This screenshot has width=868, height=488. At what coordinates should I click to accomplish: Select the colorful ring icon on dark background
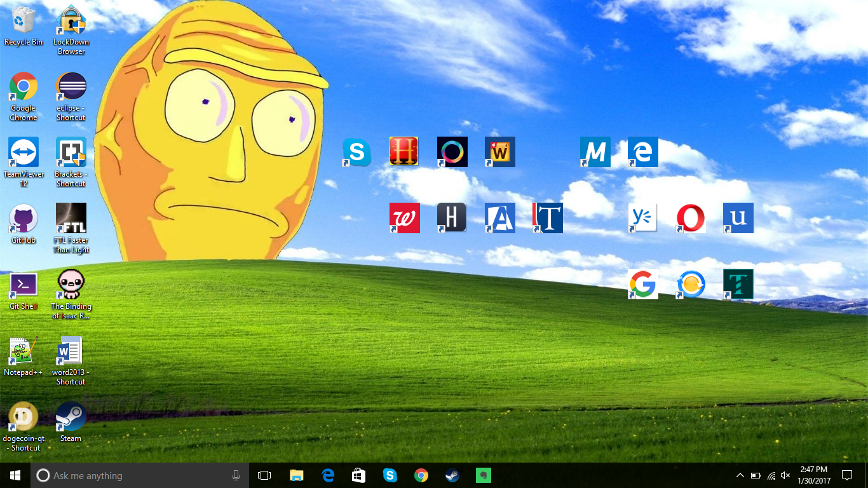[x=452, y=152]
